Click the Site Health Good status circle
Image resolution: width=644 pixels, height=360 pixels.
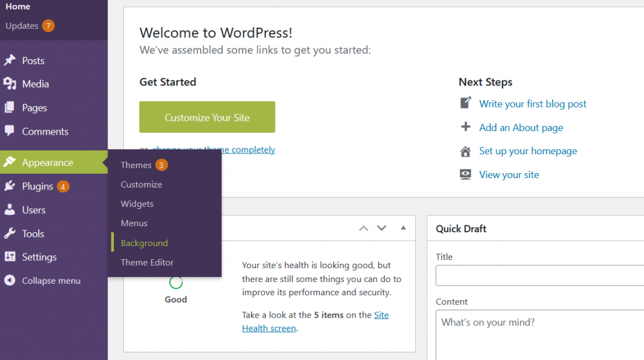click(x=176, y=283)
